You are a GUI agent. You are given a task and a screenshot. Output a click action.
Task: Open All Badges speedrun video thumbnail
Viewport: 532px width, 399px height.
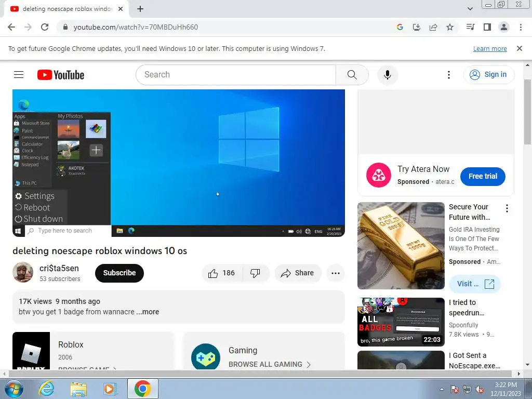401,322
